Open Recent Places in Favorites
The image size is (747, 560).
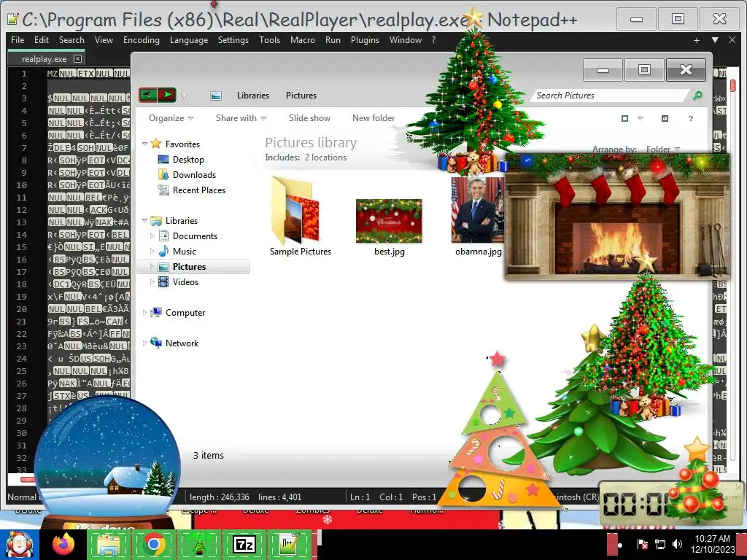point(199,190)
